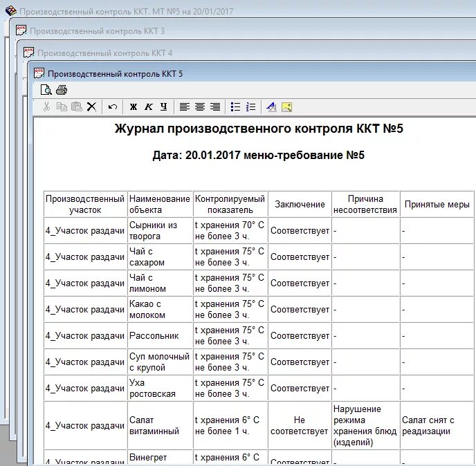The height and width of the screenshot is (466, 476).
Task: Activate the 'Производственный контроль ККТ 4' window title
Action: click(104, 53)
